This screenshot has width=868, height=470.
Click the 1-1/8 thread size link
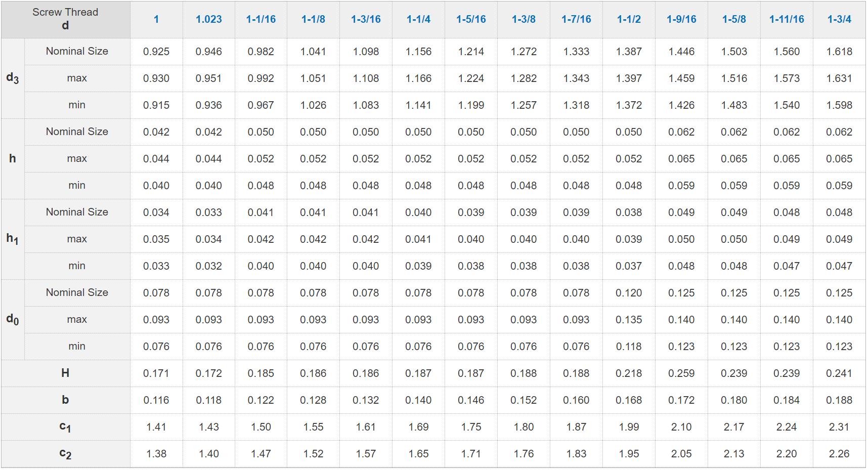(x=313, y=19)
